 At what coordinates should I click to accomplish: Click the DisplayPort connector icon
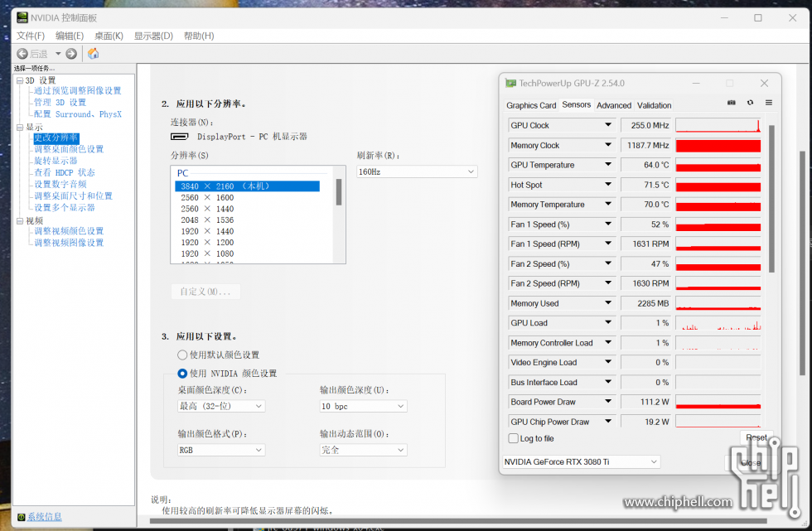pos(180,137)
